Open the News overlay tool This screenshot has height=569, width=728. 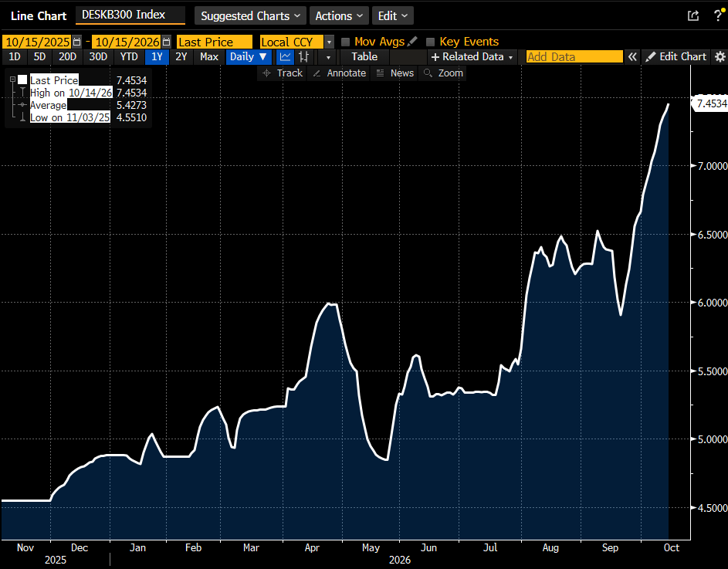(x=395, y=73)
